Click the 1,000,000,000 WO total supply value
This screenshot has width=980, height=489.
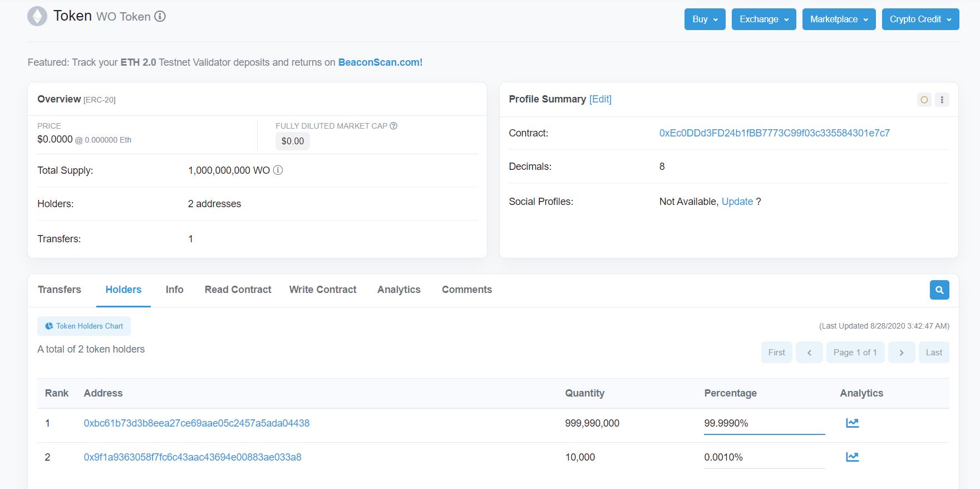coord(229,170)
